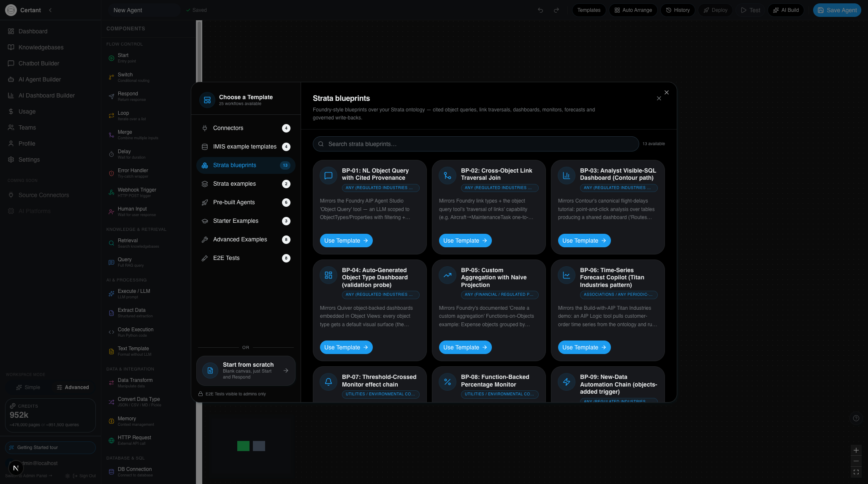The image size is (868, 484).
Task: Switch workspace mode to Advanced
Action: click(73, 387)
